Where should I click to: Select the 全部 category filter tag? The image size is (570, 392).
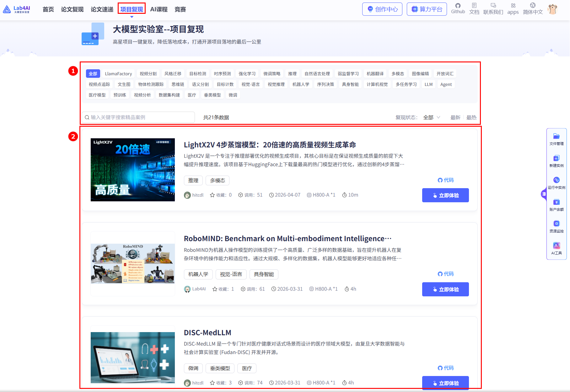click(x=93, y=74)
